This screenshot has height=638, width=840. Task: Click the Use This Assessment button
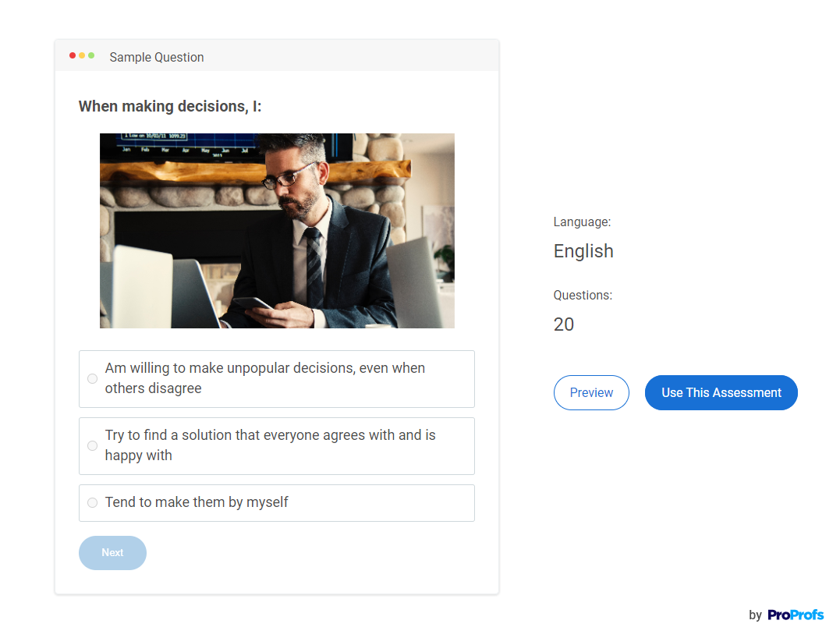(x=721, y=392)
